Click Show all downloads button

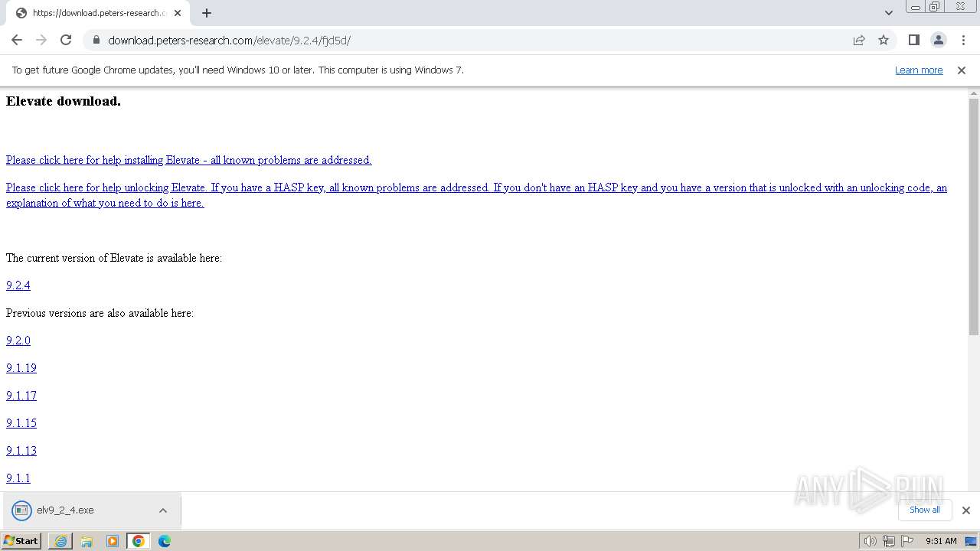click(x=925, y=510)
